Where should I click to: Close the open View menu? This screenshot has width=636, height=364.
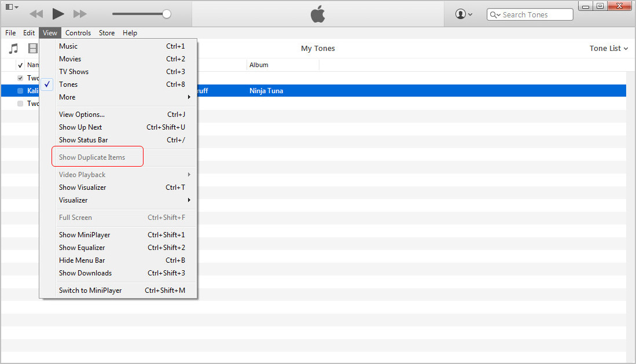pos(50,33)
